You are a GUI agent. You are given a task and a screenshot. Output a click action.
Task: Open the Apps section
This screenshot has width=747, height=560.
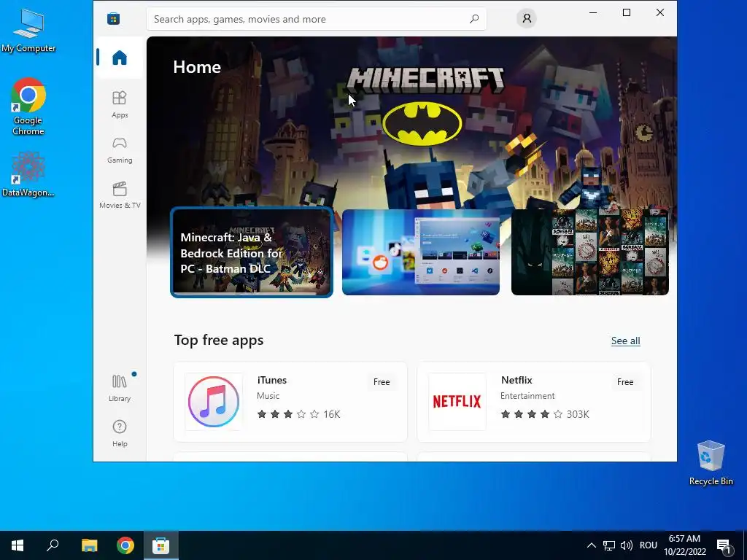point(120,104)
